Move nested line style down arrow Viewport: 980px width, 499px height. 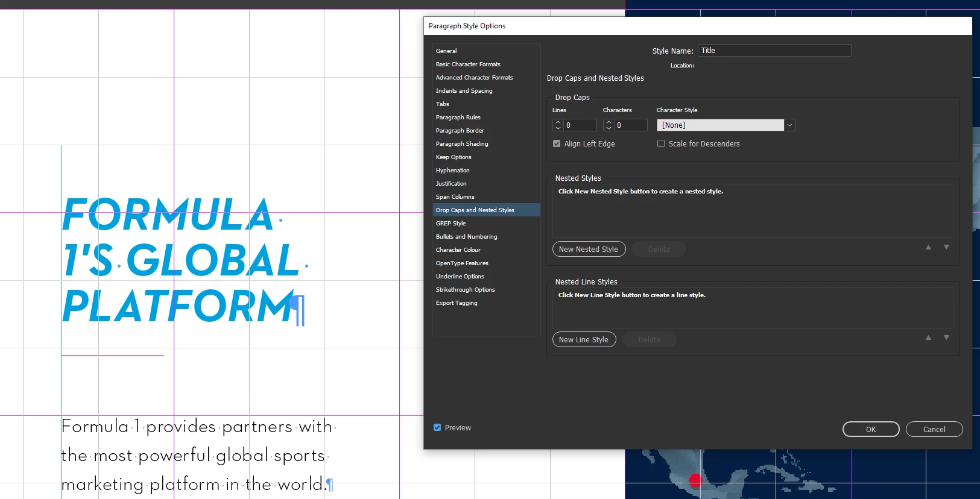[946, 337]
